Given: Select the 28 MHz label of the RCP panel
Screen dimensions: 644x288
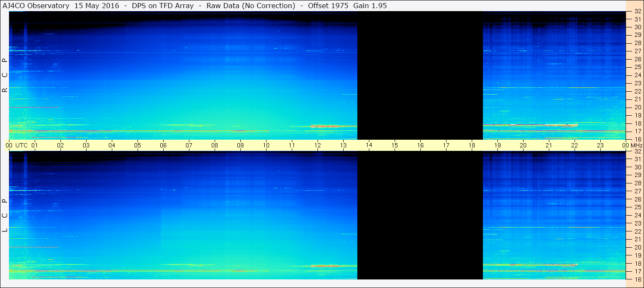Looking at the screenshot, I should coord(637,43).
